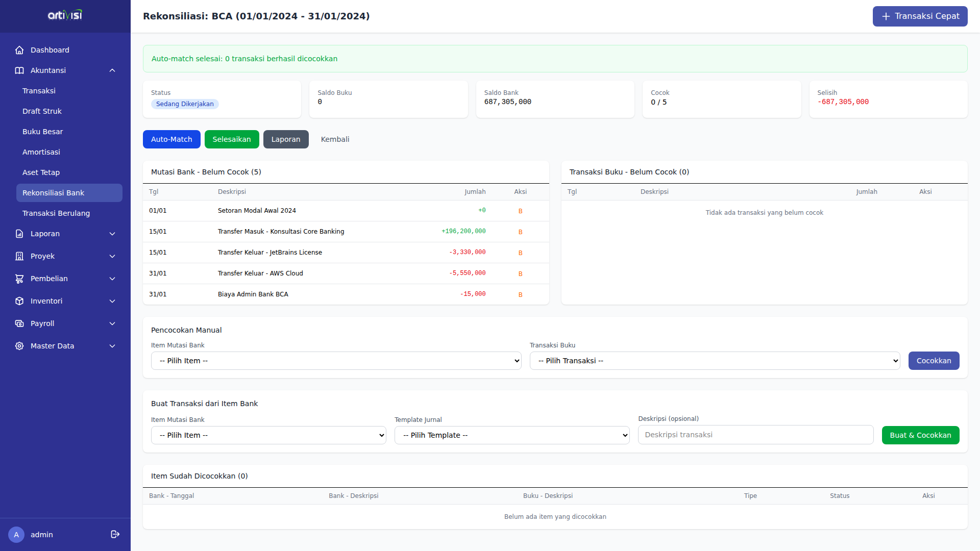Click the Pembelian cart icon

pyautogui.click(x=19, y=279)
